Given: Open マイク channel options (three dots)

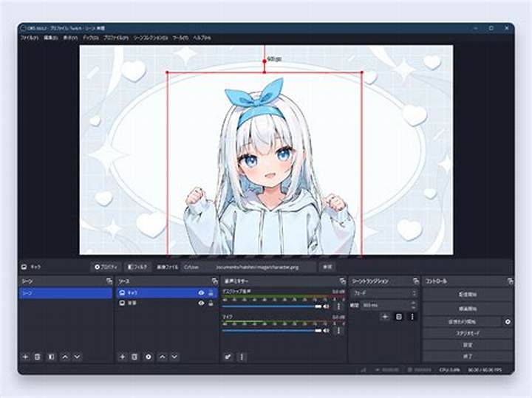Looking at the screenshot, I should (338, 331).
